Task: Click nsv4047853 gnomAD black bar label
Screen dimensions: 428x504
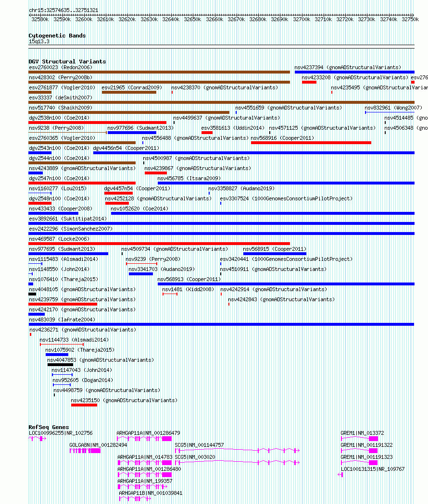Action: click(101, 360)
